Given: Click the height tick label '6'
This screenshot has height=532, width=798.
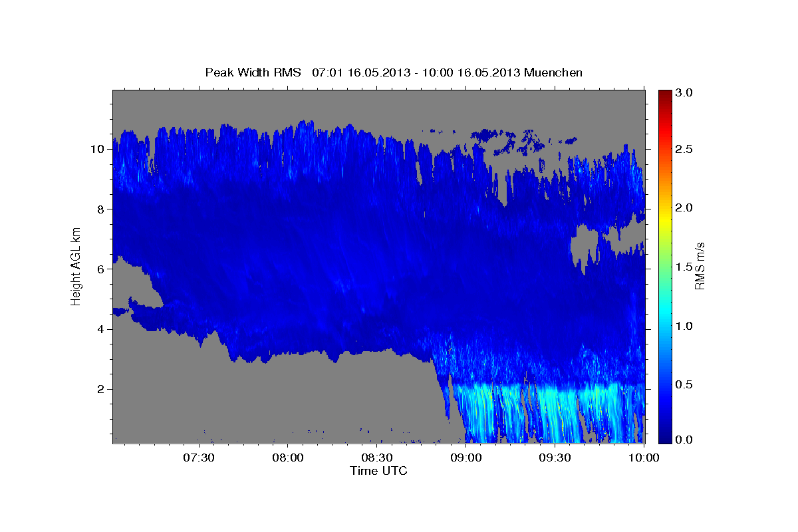Looking at the screenshot, I should [x=100, y=269].
